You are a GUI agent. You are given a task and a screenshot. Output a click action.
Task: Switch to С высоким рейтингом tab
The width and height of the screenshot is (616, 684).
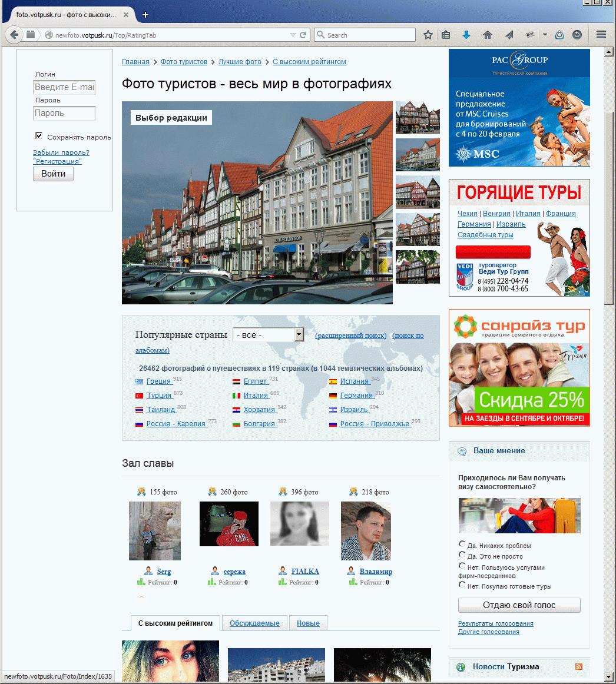[175, 623]
